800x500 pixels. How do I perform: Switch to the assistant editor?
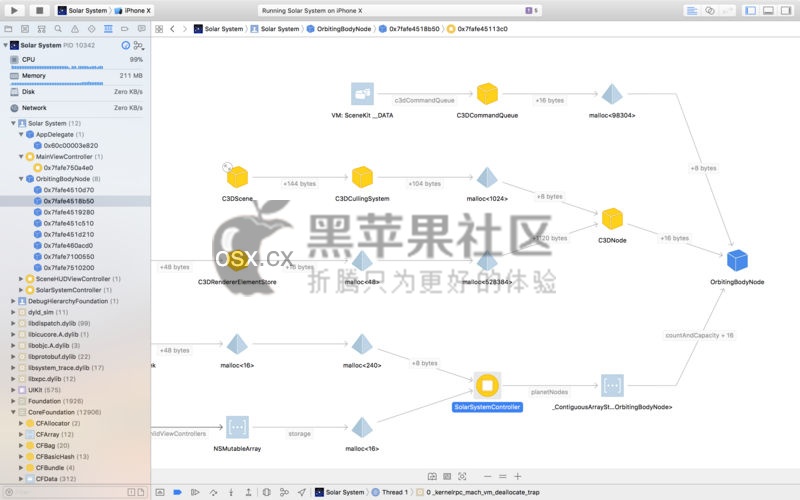pyautogui.click(x=710, y=10)
